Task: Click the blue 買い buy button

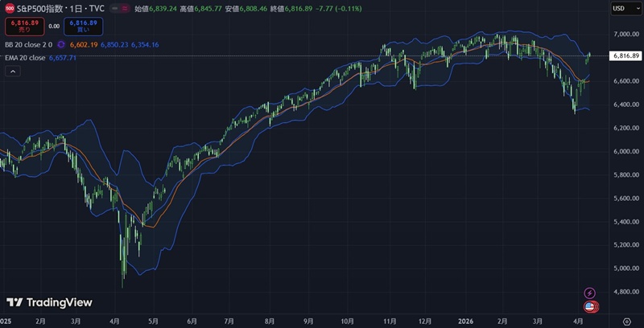Action: (84, 26)
